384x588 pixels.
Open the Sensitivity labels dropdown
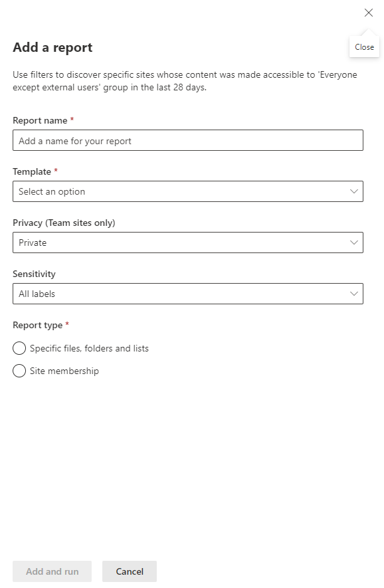click(188, 294)
